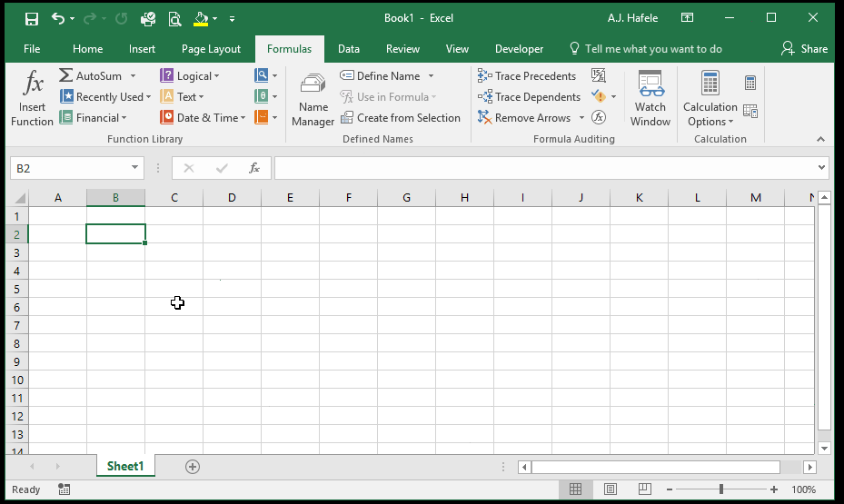Expand the Define Name dropdown arrow
The height and width of the screenshot is (504, 844).
432,76
